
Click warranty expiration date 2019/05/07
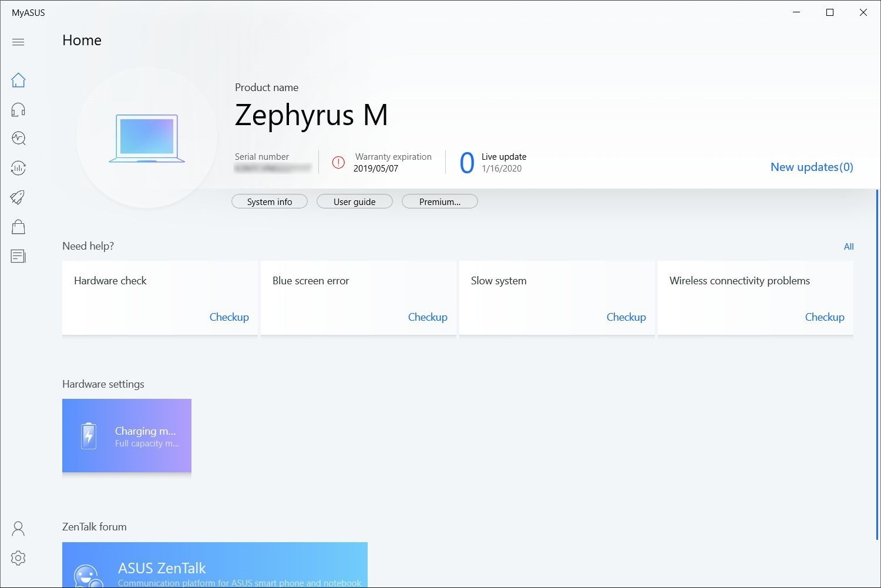(x=376, y=169)
